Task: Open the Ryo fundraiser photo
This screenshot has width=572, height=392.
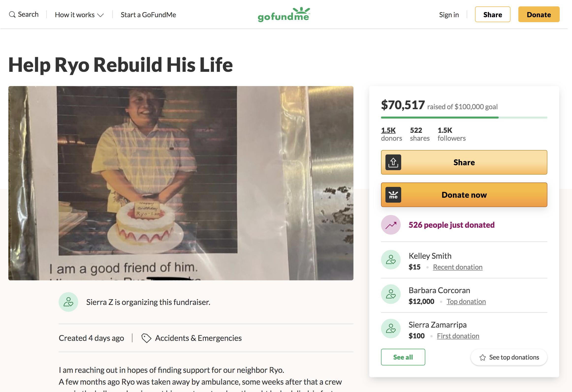Action: click(181, 183)
